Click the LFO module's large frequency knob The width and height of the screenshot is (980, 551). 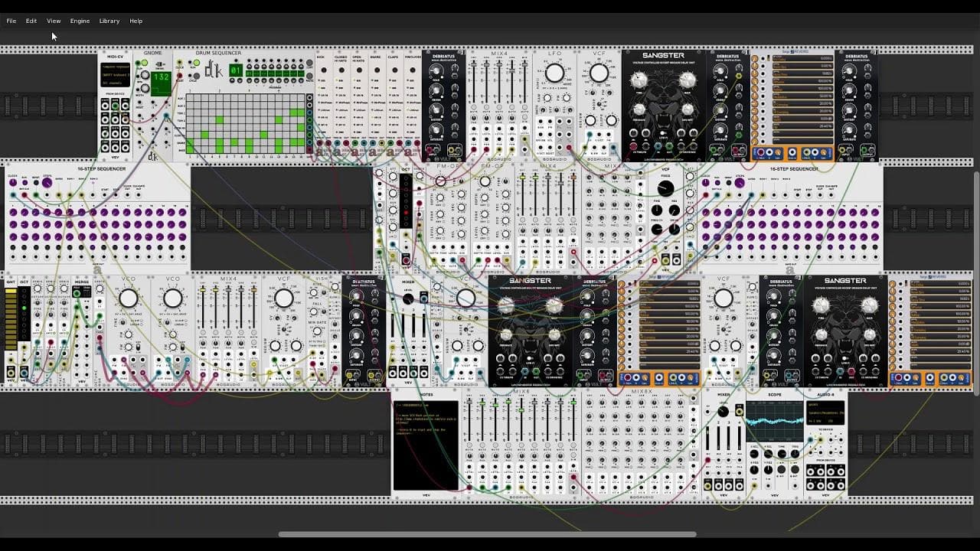pyautogui.click(x=554, y=73)
